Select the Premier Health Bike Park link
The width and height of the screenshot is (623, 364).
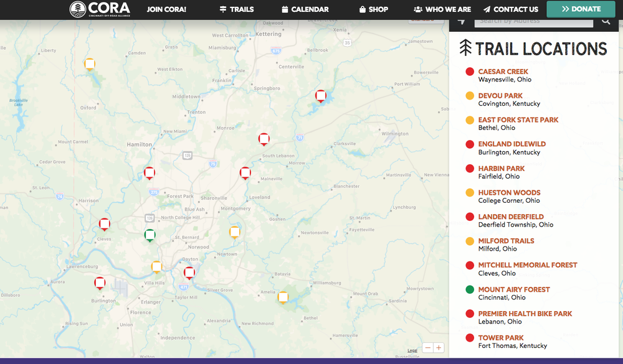[x=525, y=314]
